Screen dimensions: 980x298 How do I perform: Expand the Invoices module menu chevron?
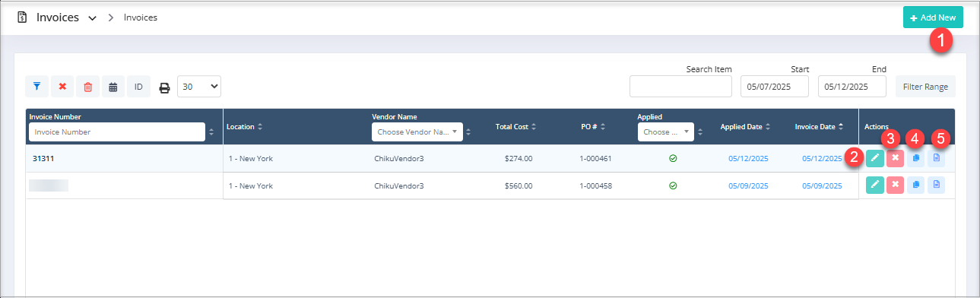[x=92, y=18]
